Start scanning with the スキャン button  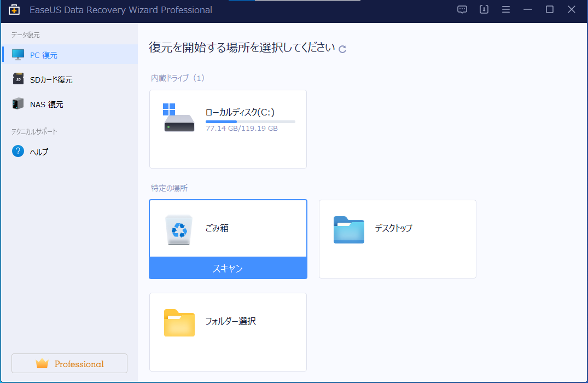(x=228, y=268)
